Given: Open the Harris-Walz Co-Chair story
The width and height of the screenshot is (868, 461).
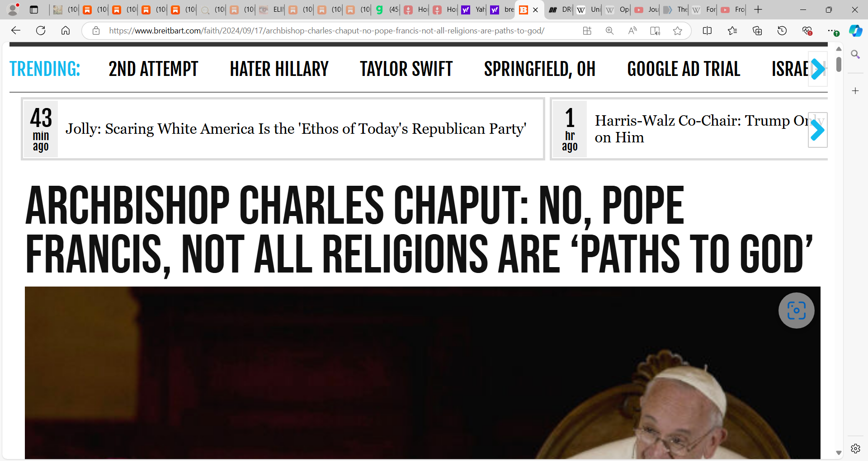Looking at the screenshot, I should tap(701, 129).
